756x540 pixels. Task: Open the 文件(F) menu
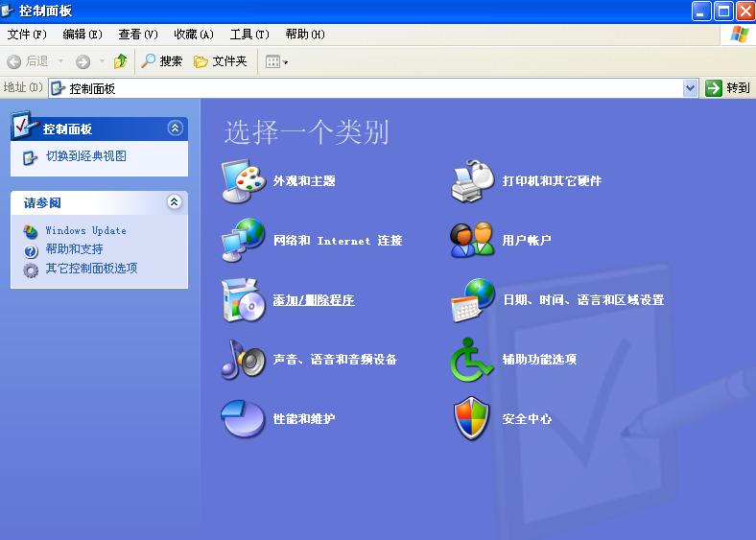pyautogui.click(x=27, y=35)
